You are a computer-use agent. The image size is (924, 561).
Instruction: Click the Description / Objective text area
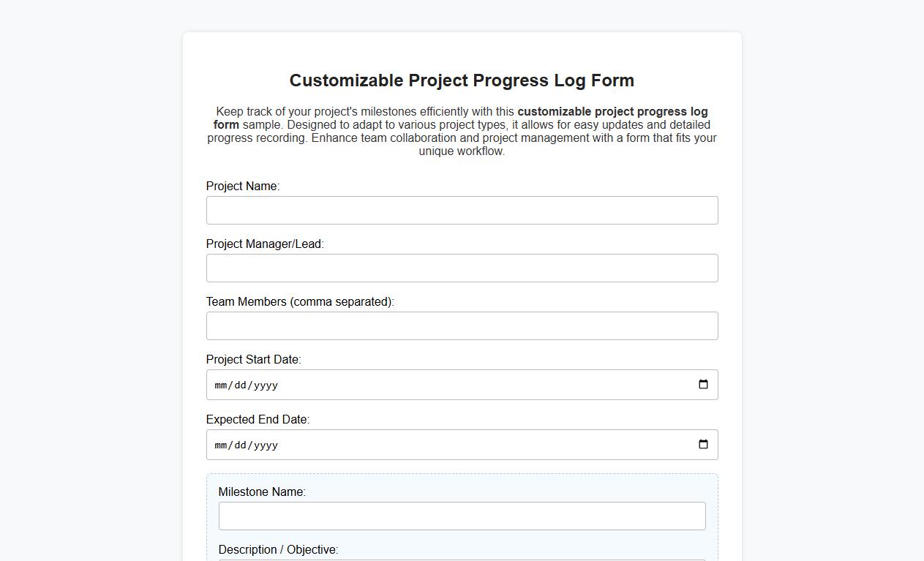(462, 560)
